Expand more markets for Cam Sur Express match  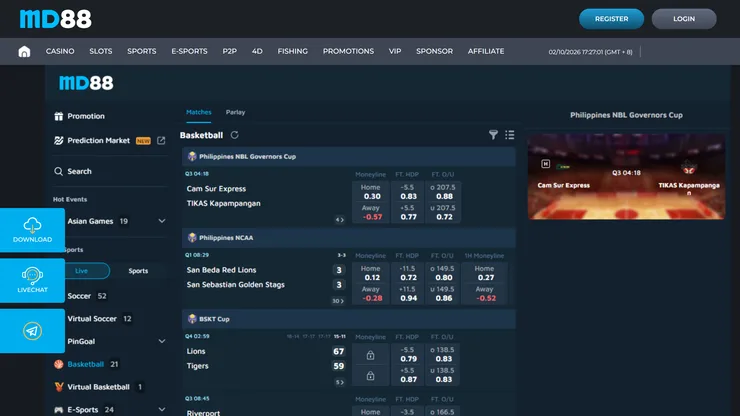coord(339,220)
